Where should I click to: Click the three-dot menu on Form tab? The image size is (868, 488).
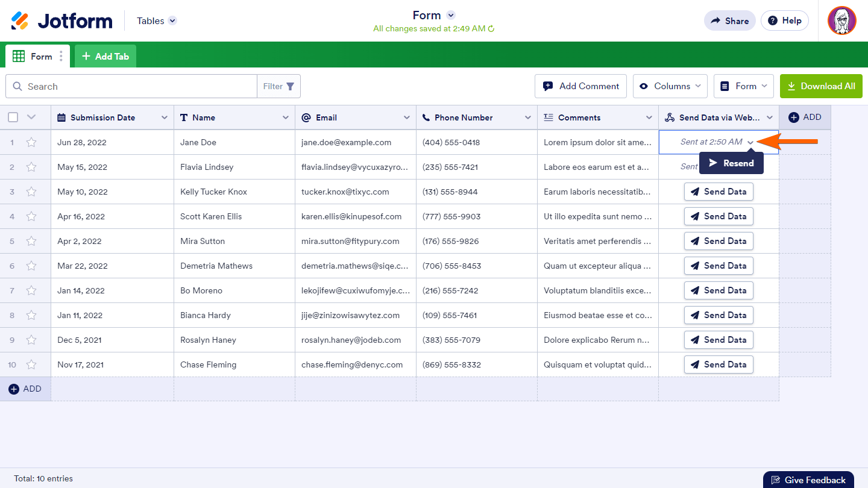pyautogui.click(x=61, y=57)
